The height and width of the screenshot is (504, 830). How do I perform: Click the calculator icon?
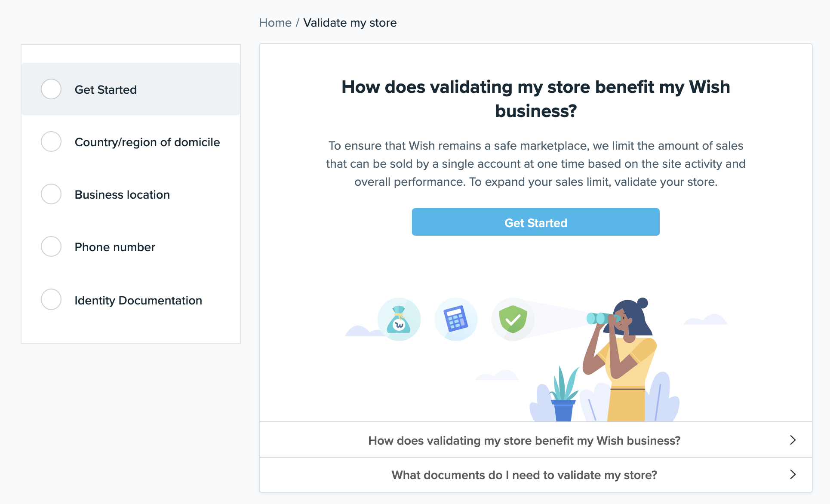[456, 320]
